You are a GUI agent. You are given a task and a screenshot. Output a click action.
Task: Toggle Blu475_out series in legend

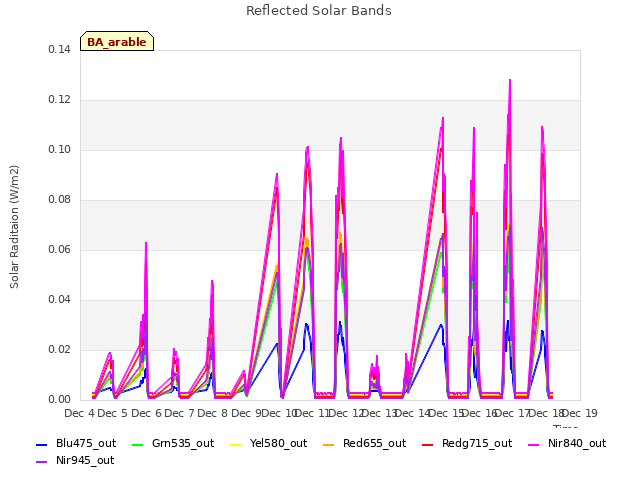coord(76,444)
